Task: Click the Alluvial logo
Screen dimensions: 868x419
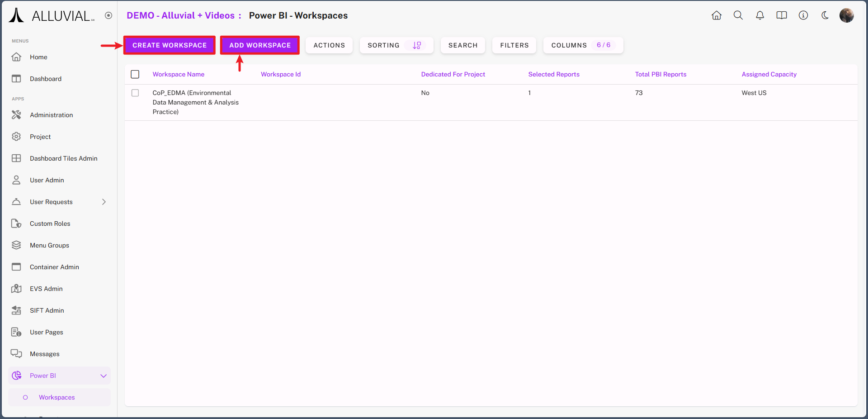Action: [52, 15]
